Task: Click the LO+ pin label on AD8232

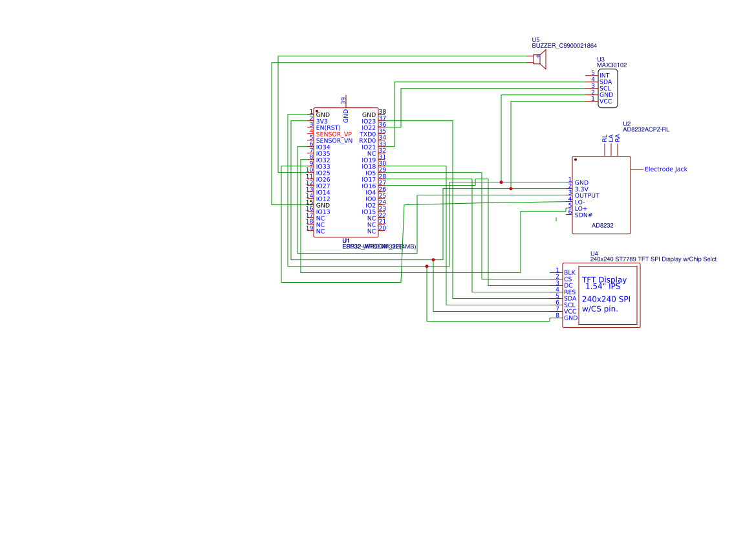Action: pyautogui.click(x=581, y=209)
